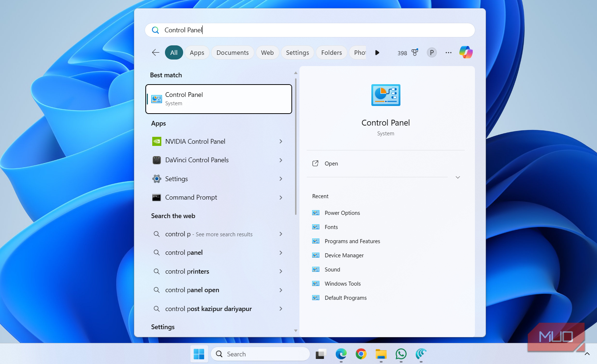Open the rewards trophy icon

(415, 53)
